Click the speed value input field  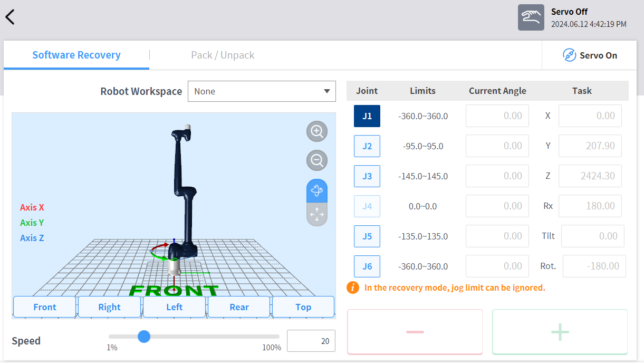click(311, 341)
